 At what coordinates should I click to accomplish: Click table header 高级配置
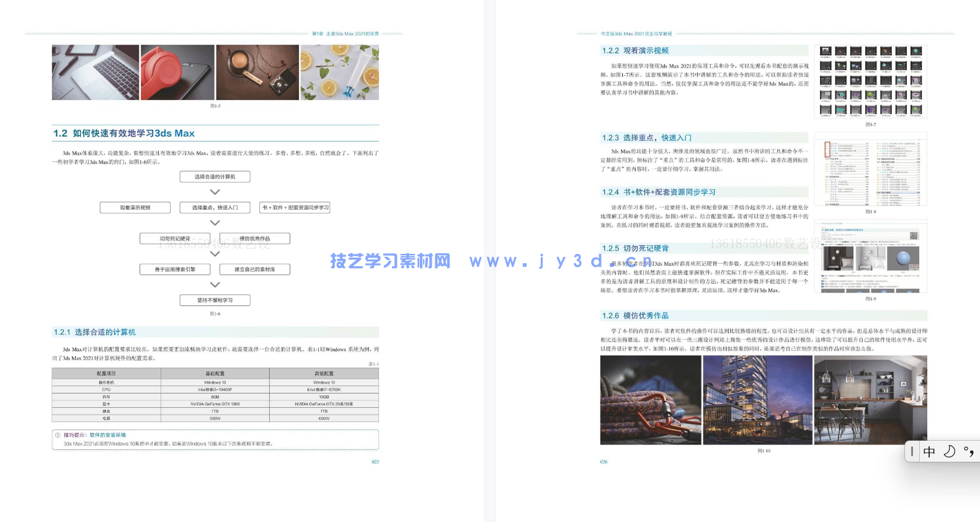point(324,374)
